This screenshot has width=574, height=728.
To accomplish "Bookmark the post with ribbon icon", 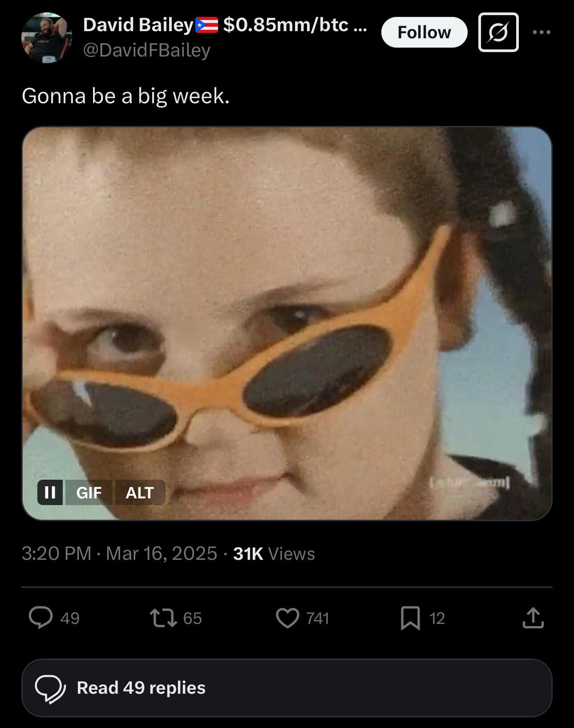I will (x=410, y=618).
